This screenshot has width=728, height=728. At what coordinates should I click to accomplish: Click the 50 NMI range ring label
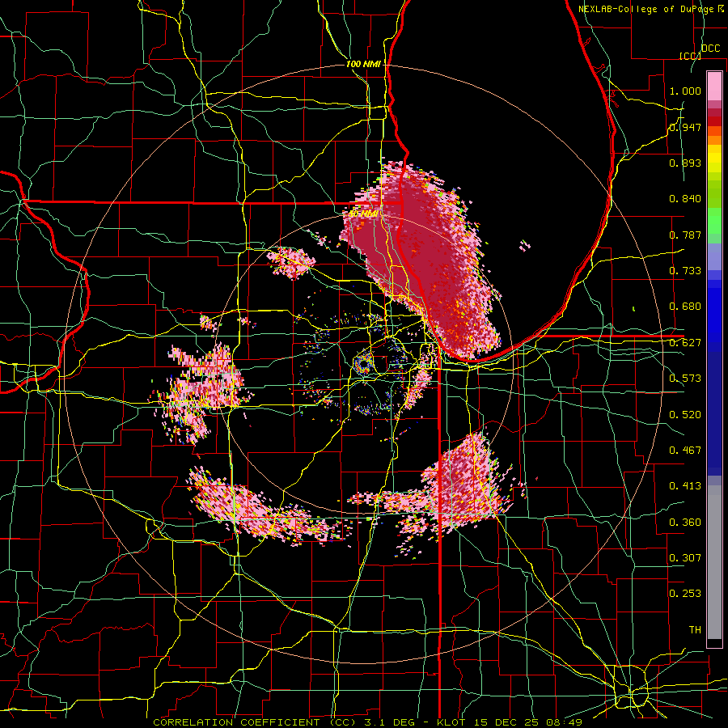click(362, 214)
